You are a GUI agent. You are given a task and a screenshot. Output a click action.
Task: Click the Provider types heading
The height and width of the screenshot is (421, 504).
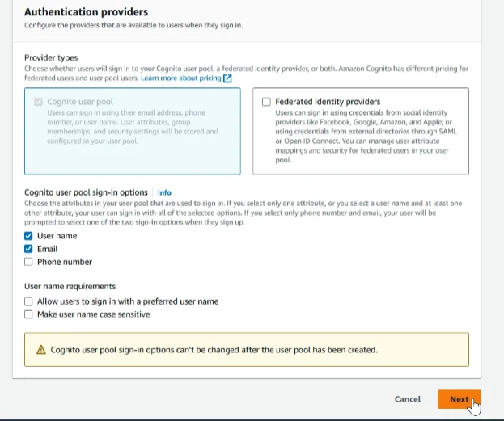click(x=51, y=58)
